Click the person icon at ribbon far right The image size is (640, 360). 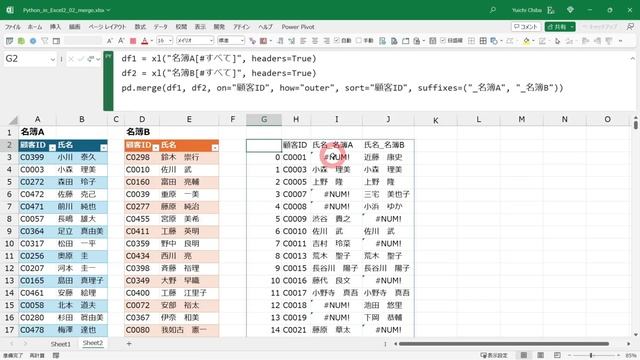click(x=630, y=27)
